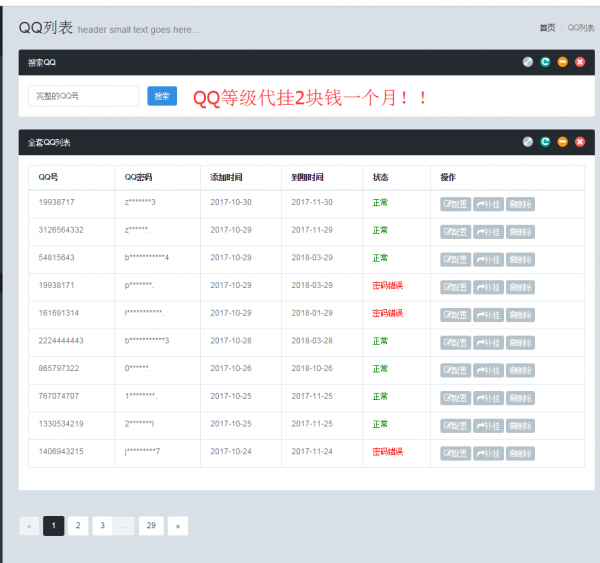This screenshot has width=600, height=563.
Task: Click the 完整的QQ号 search input field
Action: [83, 96]
